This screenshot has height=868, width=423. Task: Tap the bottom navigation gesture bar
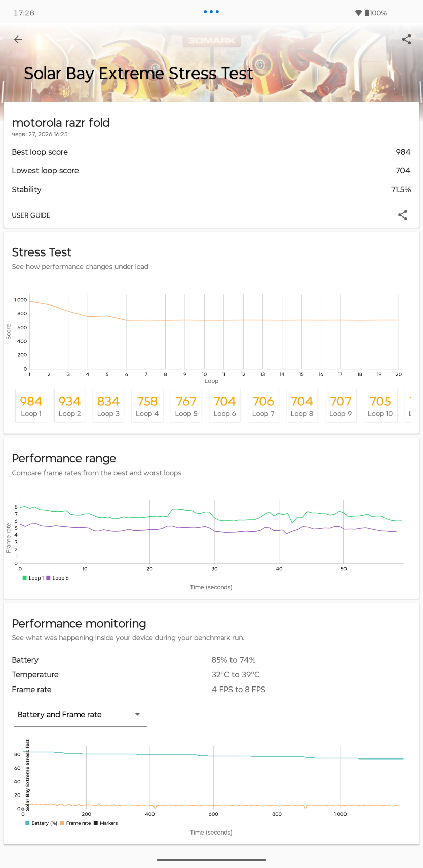pyautogui.click(x=211, y=860)
